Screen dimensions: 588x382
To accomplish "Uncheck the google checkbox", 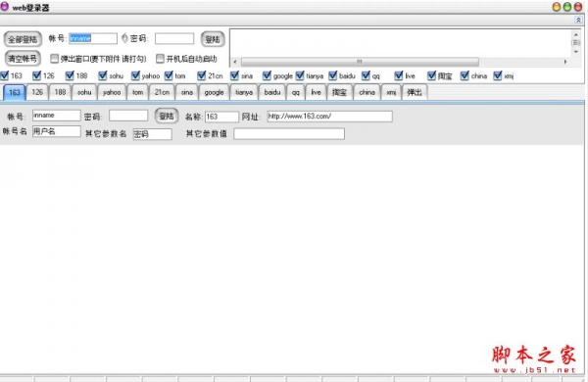I will [x=267, y=75].
